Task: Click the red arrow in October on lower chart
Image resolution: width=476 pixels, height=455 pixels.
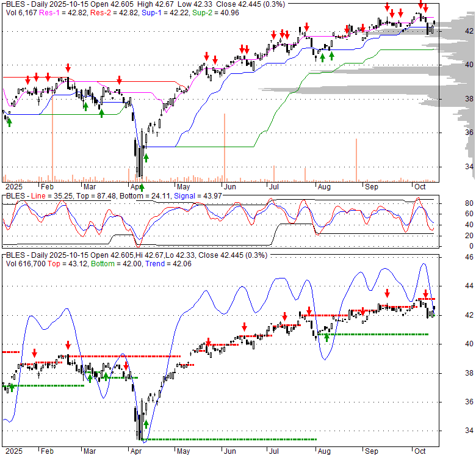Action: pyautogui.click(x=425, y=294)
